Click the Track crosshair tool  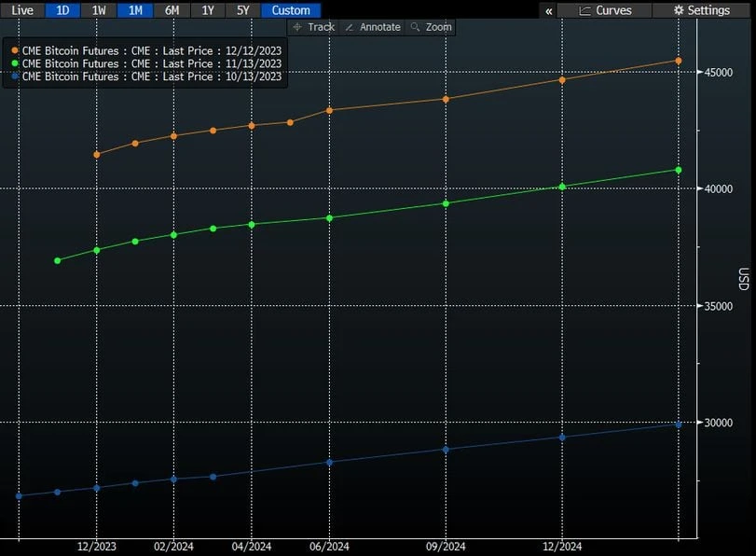tap(313, 27)
